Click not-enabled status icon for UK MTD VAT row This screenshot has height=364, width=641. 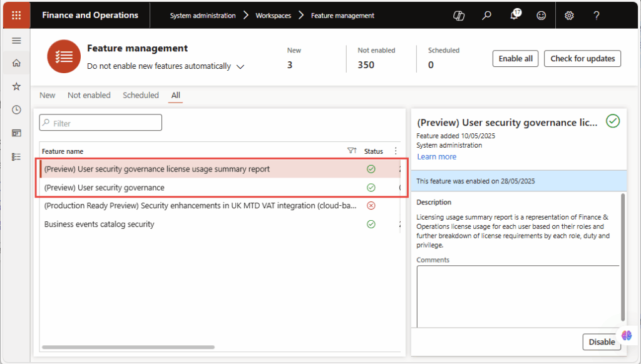371,206
